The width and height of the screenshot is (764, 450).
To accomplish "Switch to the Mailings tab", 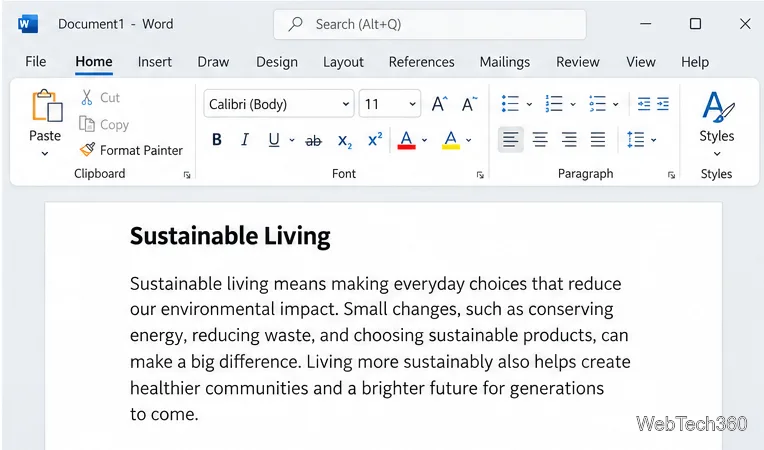I will [x=505, y=62].
